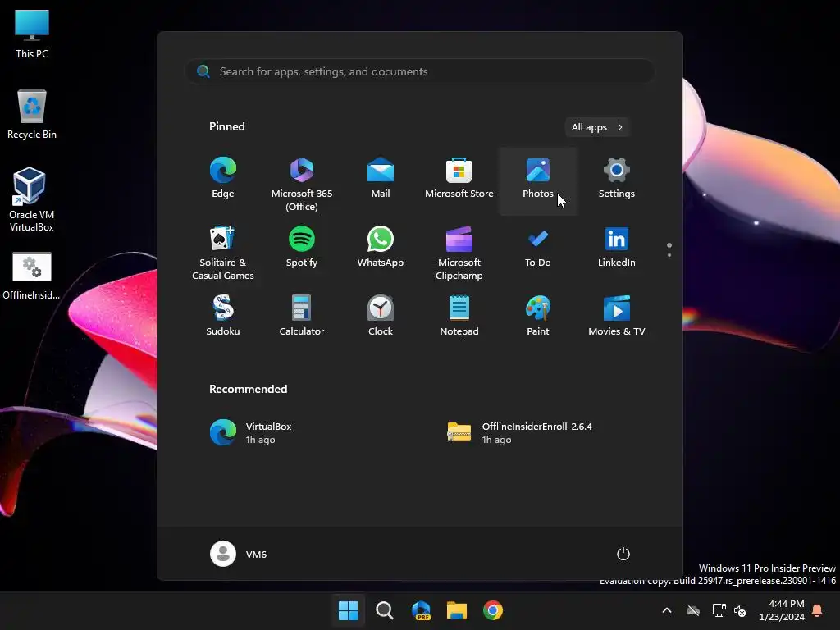
Task: Open Settings from the pinned grid
Action: tap(617, 179)
